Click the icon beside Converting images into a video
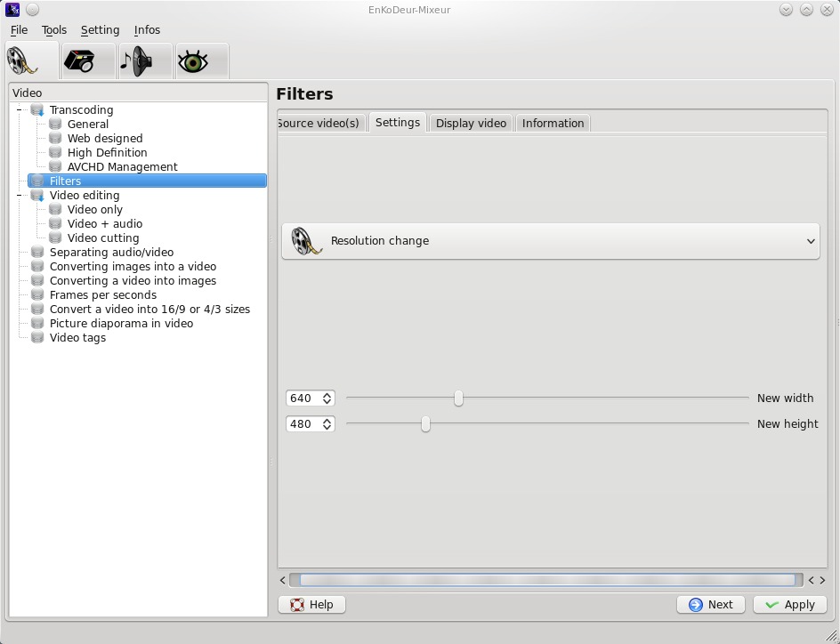Screen dimensions: 840x644 [x=37, y=266]
